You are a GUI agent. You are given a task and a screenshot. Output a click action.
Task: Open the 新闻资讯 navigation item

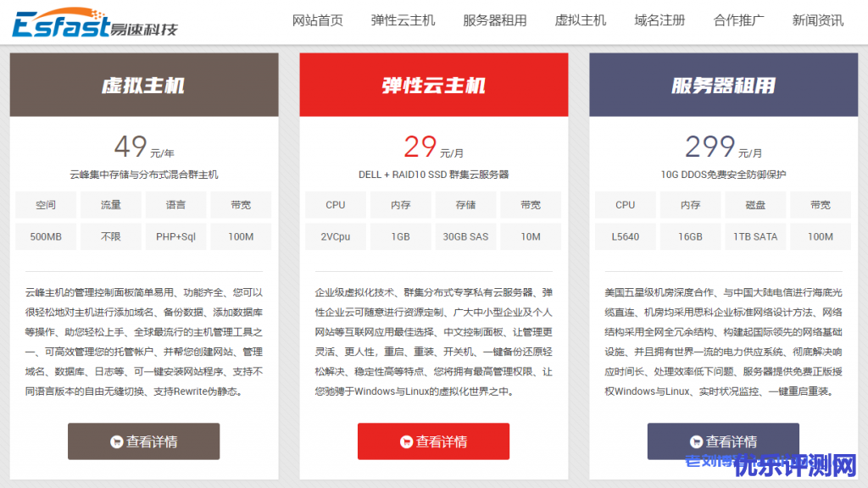click(818, 20)
